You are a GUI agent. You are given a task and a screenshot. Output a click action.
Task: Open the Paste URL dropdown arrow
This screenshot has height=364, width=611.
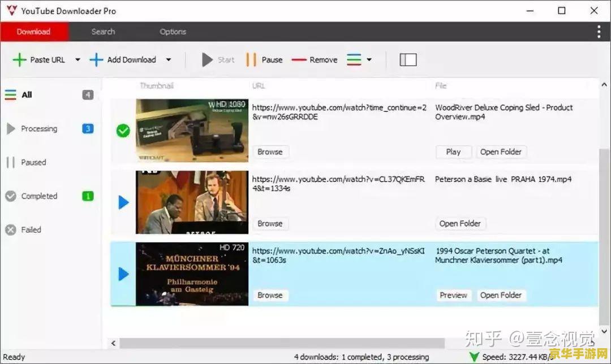click(78, 59)
